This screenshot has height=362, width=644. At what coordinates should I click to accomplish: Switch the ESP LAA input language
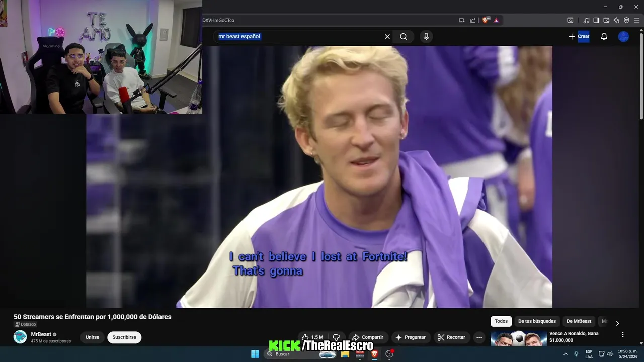pyautogui.click(x=589, y=354)
